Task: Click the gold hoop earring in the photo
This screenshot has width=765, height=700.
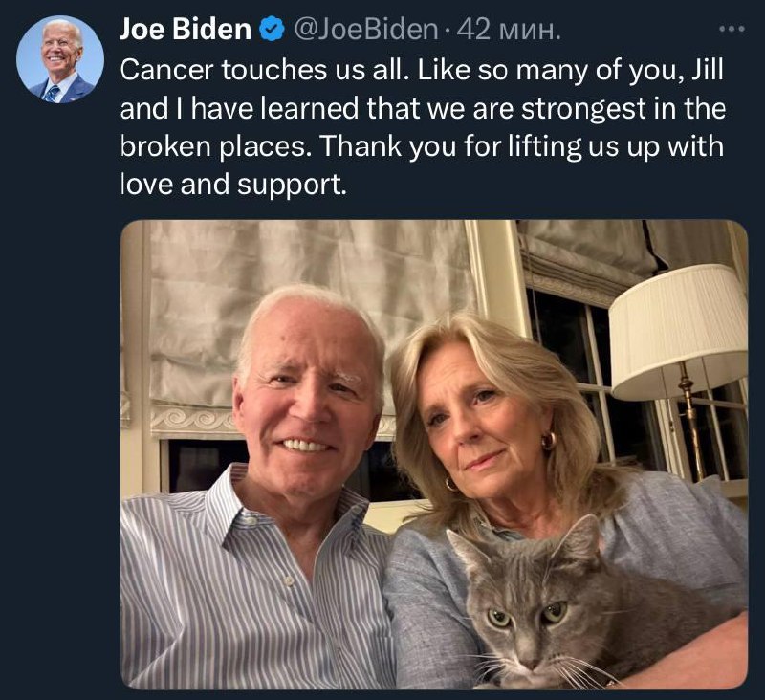Action: tap(550, 441)
